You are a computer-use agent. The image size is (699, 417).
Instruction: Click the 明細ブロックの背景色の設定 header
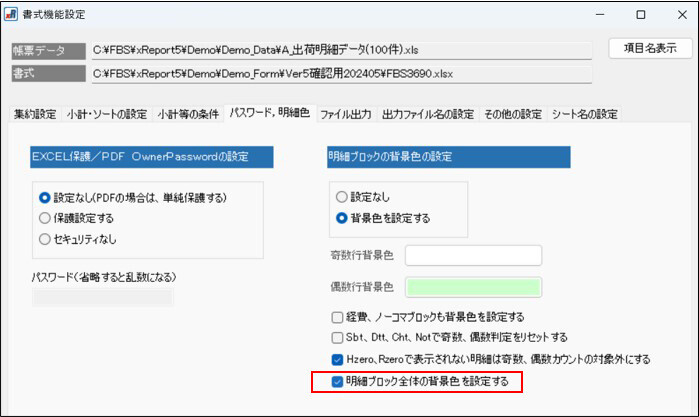coord(448,157)
